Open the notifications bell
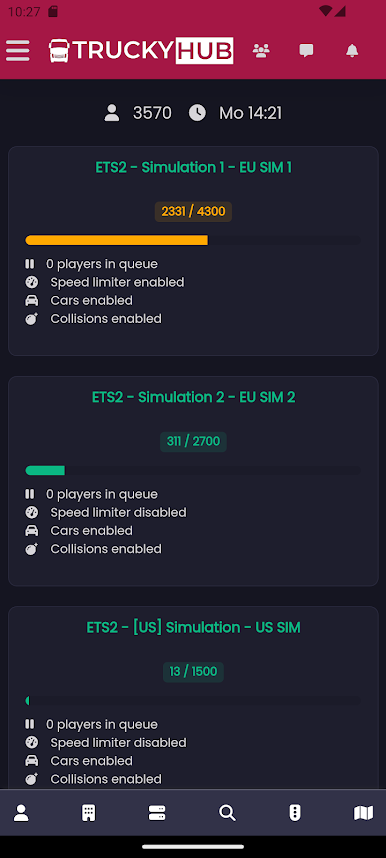This screenshot has width=386, height=858. (352, 51)
